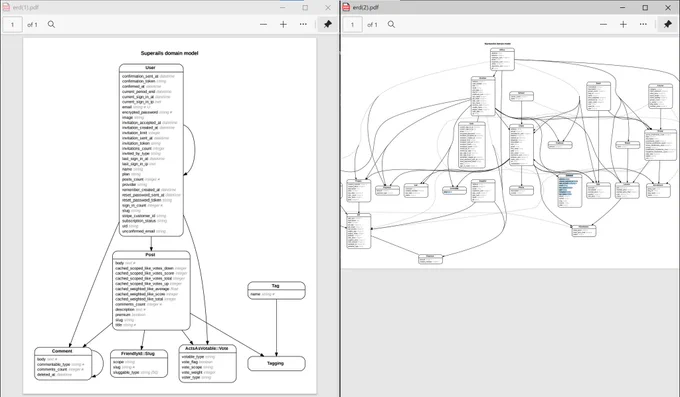The height and width of the screenshot is (397, 680).
Task: Pin the toolbar in erd(1).pdf window
Action: click(328, 24)
